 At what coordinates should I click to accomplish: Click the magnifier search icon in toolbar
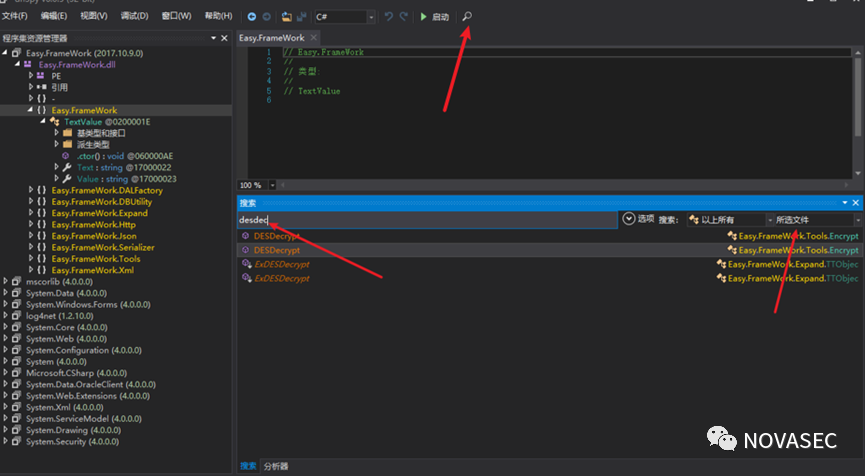coord(467,17)
